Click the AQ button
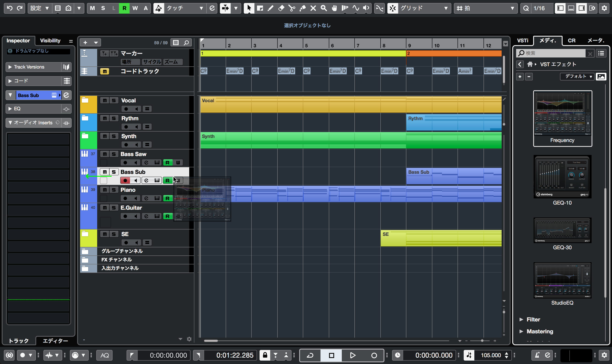The image size is (612, 364). pyautogui.click(x=105, y=355)
